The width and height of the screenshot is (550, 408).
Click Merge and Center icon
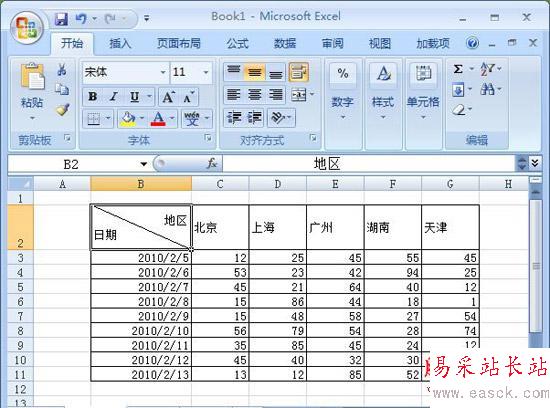click(x=299, y=95)
